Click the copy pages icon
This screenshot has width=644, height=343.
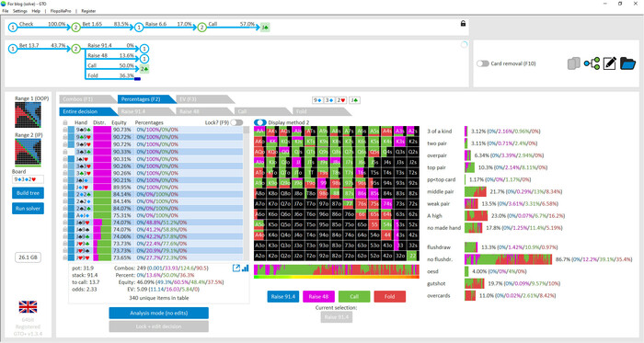pyautogui.click(x=574, y=63)
